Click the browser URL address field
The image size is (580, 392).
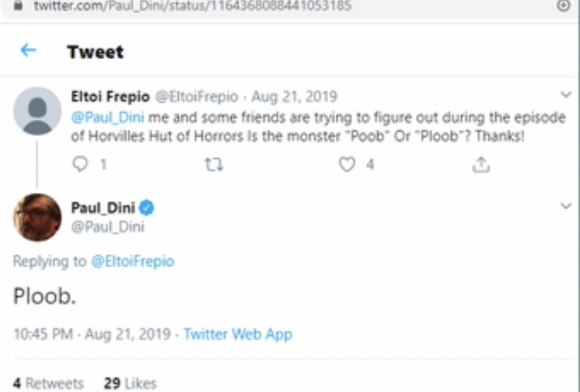point(194,5)
